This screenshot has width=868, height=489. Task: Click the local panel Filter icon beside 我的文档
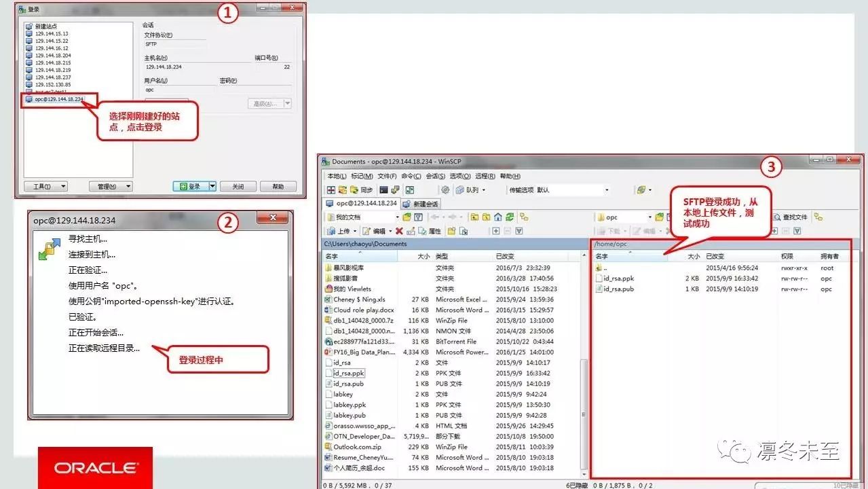click(x=418, y=217)
